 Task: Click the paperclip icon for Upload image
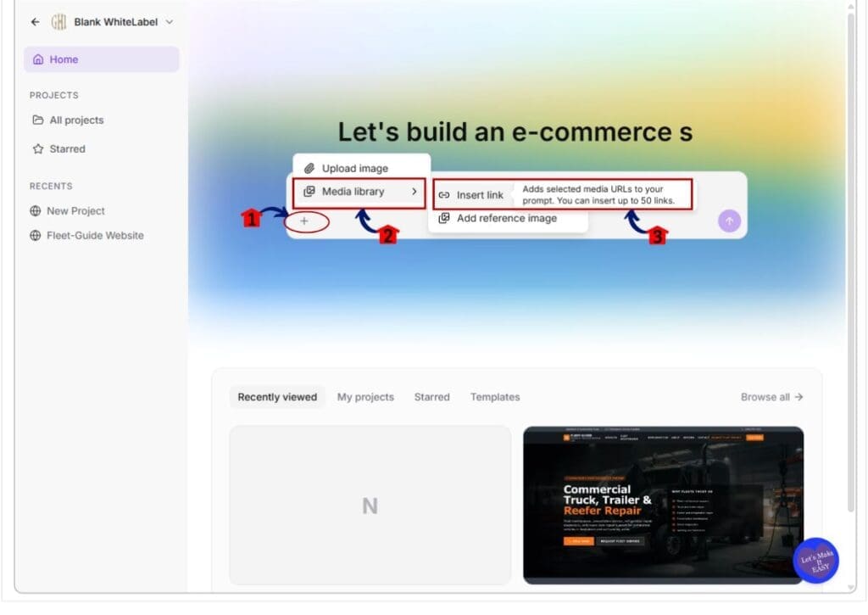point(309,169)
